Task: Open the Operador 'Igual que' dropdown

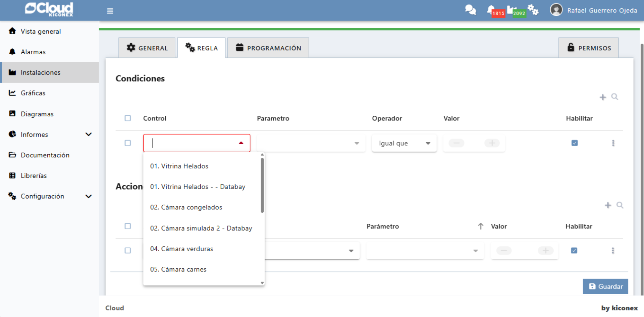Action: point(404,143)
